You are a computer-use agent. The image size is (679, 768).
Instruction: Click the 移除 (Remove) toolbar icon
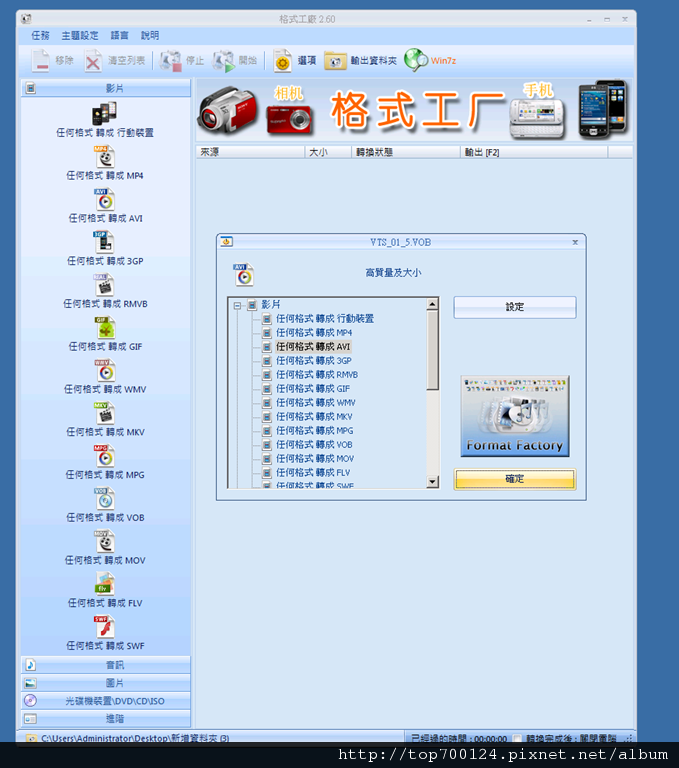click(x=41, y=61)
